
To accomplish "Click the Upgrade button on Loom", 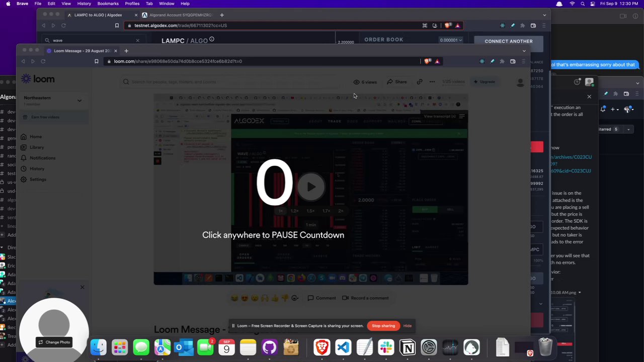I will (x=485, y=82).
